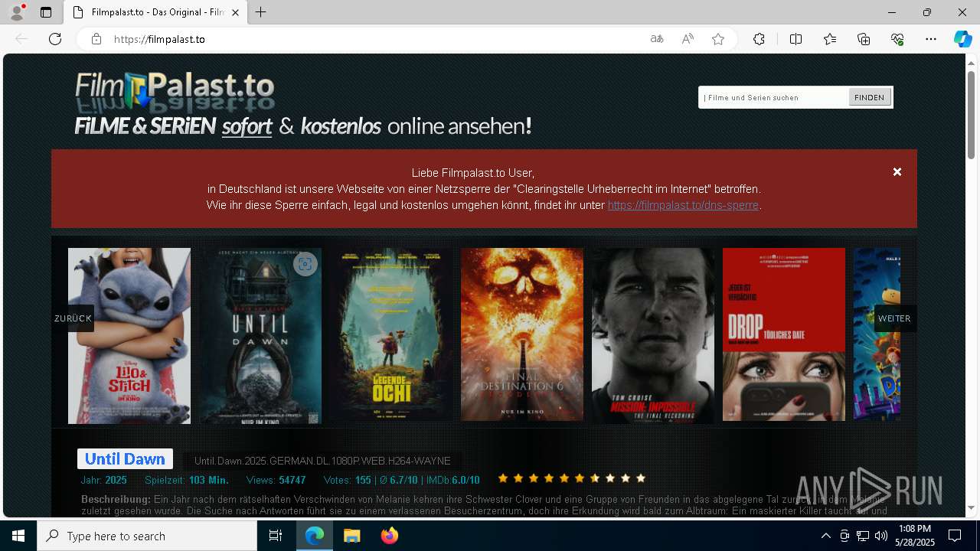Open Task View in taskbar
The width and height of the screenshot is (980, 551).
[276, 536]
